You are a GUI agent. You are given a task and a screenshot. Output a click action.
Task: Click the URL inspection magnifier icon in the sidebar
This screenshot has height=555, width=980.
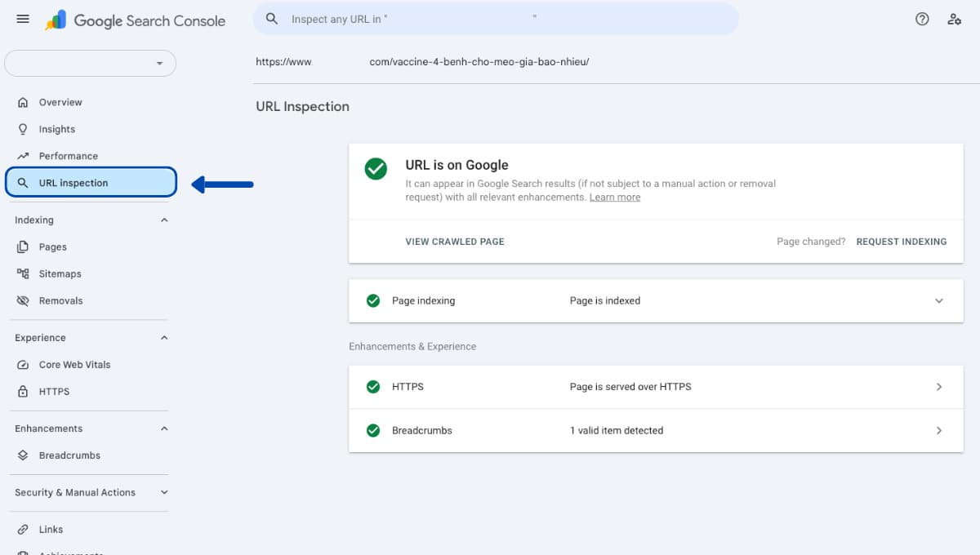(x=23, y=183)
